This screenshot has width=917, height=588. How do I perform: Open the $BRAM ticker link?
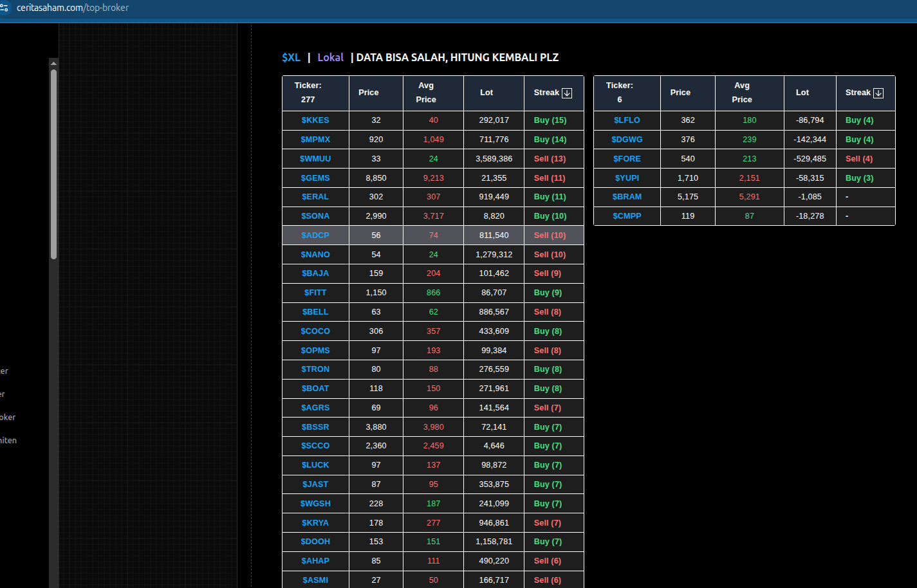click(x=627, y=197)
